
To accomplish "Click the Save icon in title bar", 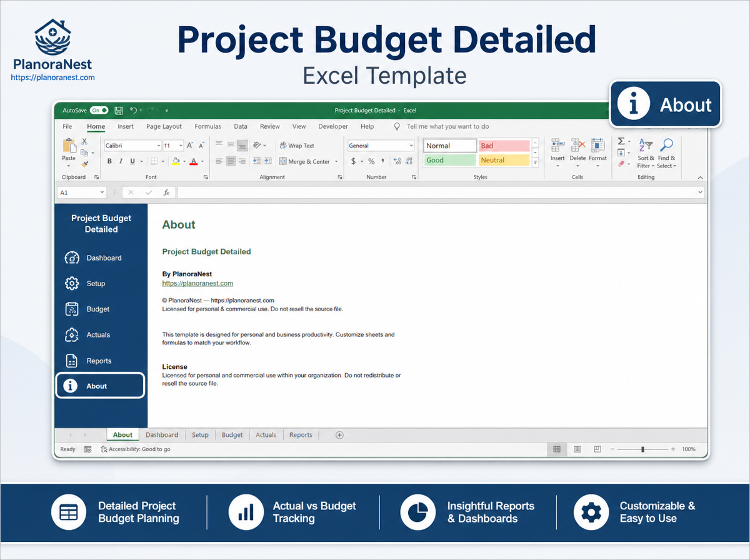I will [119, 111].
